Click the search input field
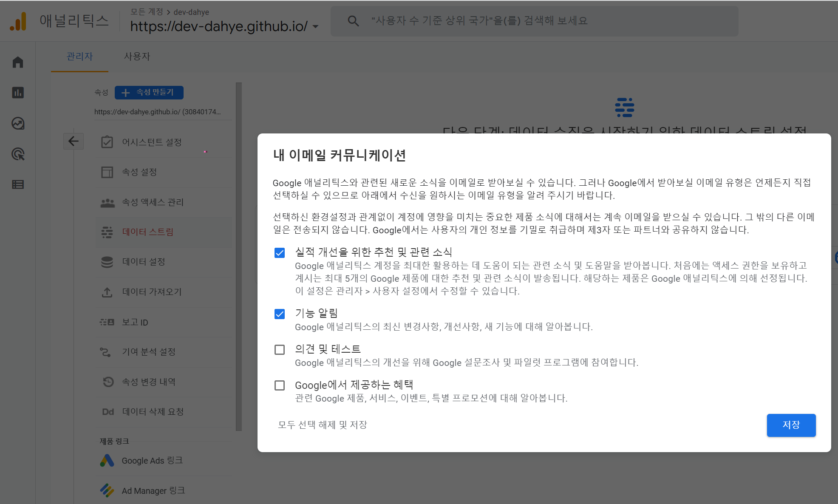 tap(534, 21)
